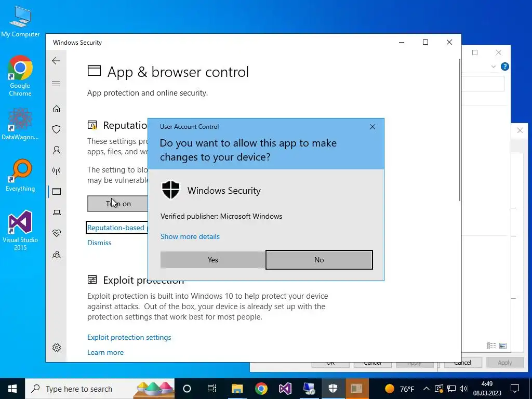Open Chrome from the taskbar
Viewport: 532px width, 399px height.
coord(261,389)
